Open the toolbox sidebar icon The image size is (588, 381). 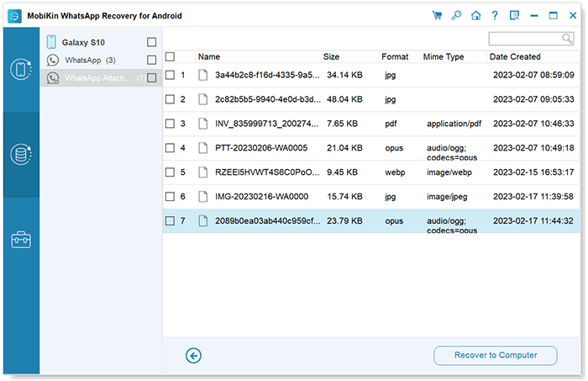[21, 240]
